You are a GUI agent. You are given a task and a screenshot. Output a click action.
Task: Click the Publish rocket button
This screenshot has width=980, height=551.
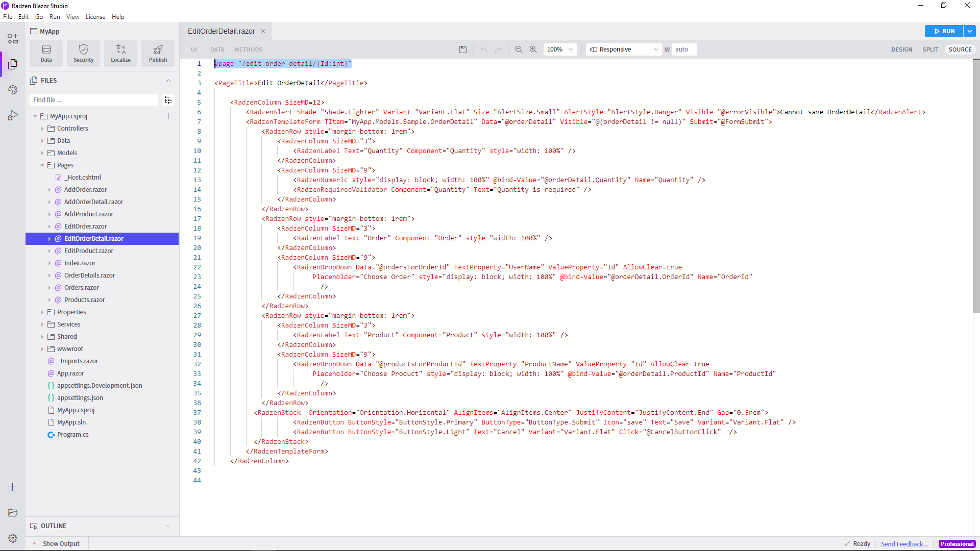158,54
